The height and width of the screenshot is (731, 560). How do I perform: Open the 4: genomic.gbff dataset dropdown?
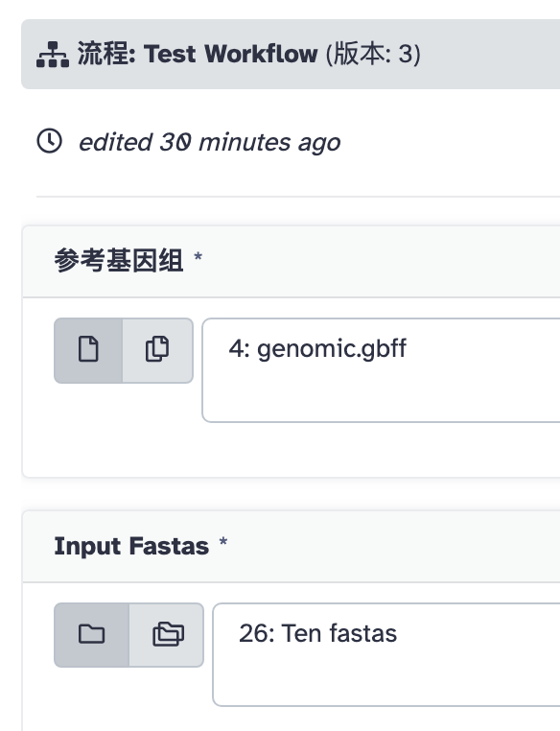(381, 370)
